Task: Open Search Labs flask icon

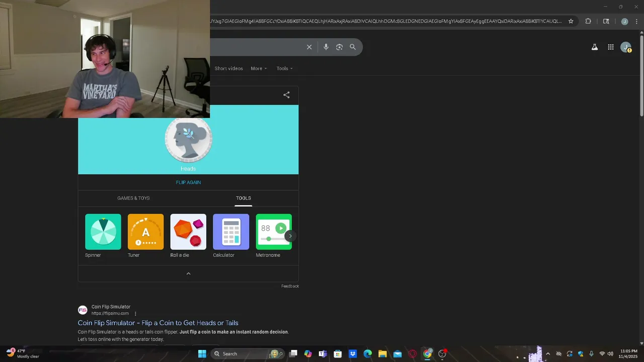Action: (x=594, y=47)
